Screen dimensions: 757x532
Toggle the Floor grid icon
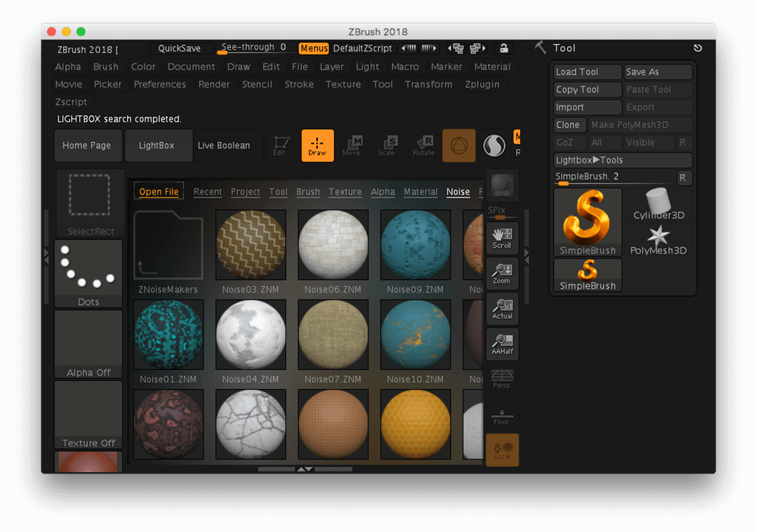[502, 415]
